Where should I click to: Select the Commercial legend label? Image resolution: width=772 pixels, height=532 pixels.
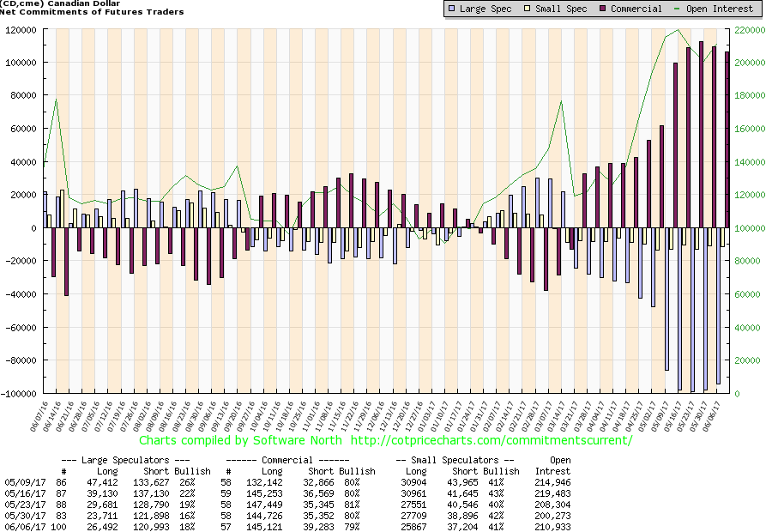tap(636, 9)
